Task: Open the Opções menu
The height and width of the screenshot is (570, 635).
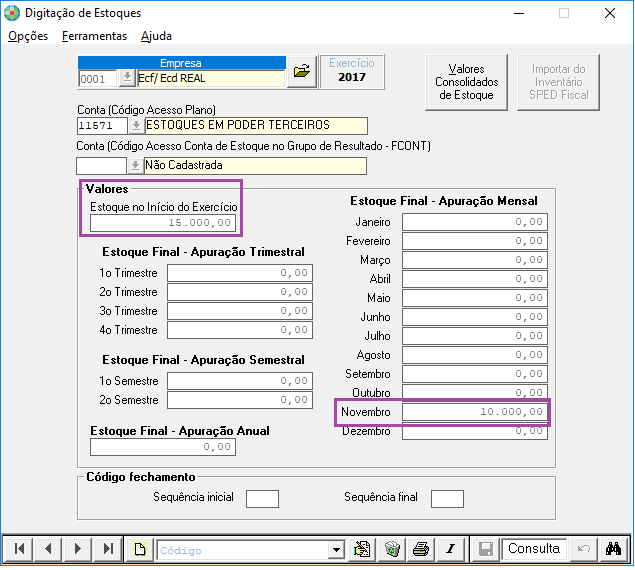Action: pos(28,36)
